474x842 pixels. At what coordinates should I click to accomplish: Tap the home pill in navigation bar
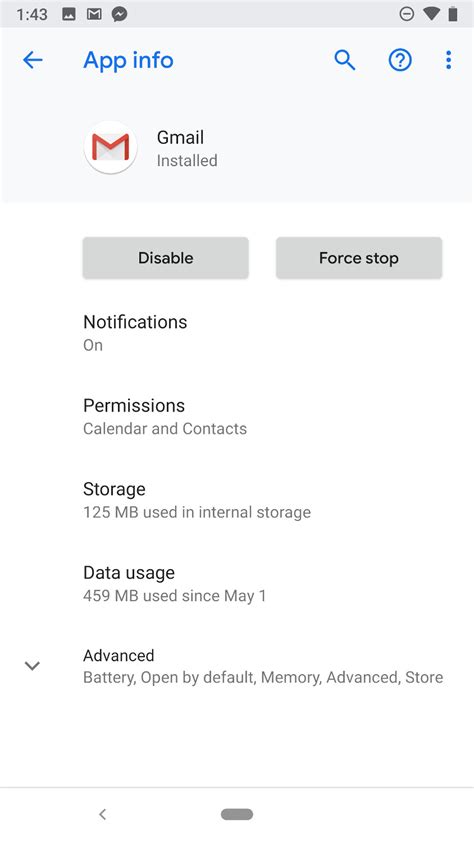click(237, 814)
